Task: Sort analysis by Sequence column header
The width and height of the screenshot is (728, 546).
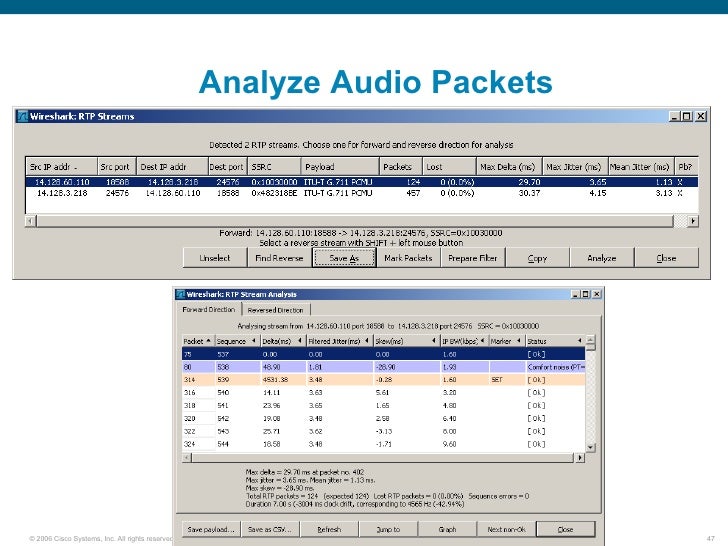Action: (237, 341)
